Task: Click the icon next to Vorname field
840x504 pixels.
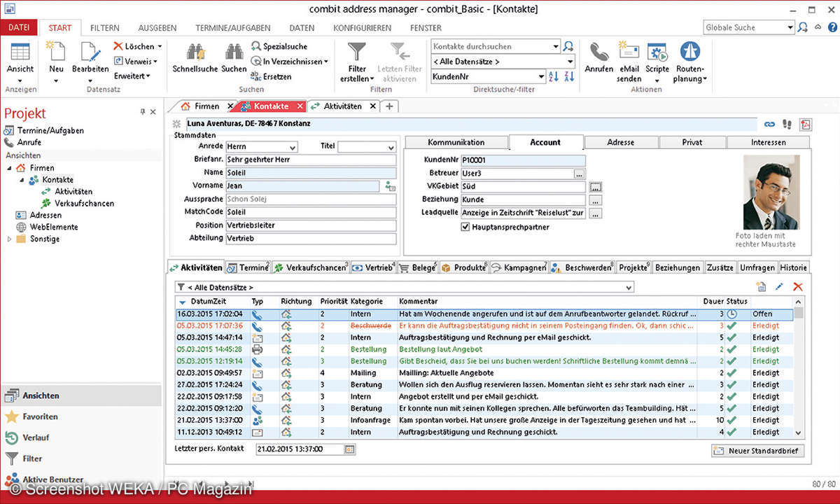Action: click(390, 186)
